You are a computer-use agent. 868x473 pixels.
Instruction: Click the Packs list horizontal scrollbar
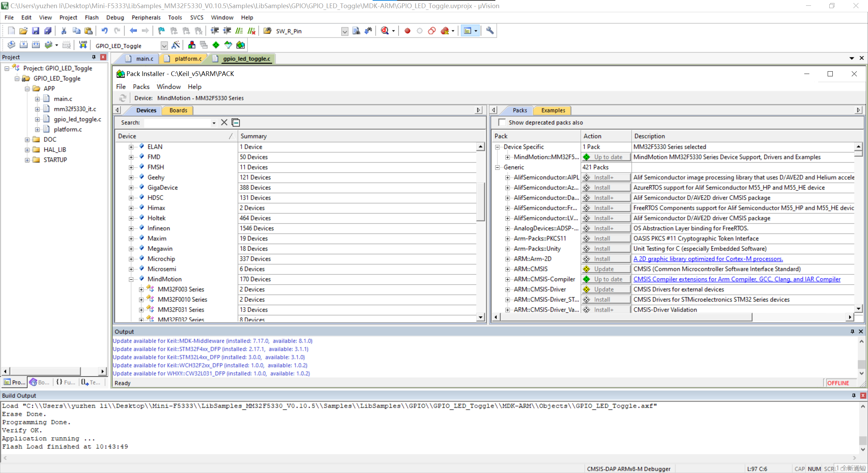(626, 317)
